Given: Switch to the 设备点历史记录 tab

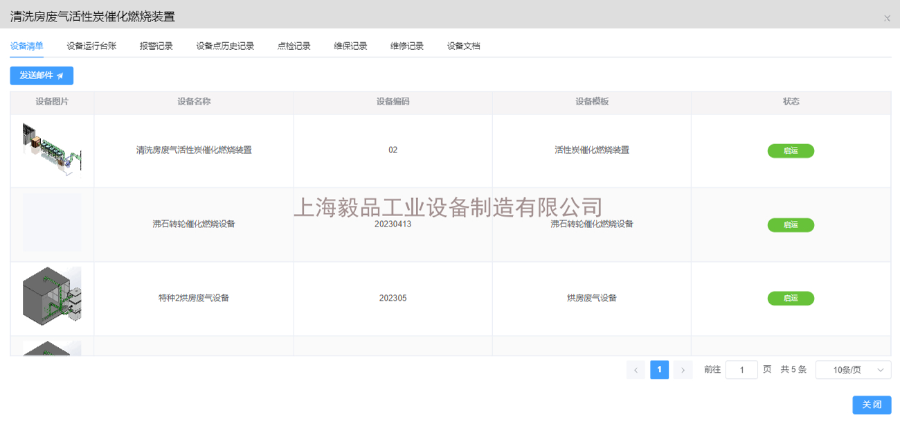Looking at the screenshot, I should [x=225, y=46].
